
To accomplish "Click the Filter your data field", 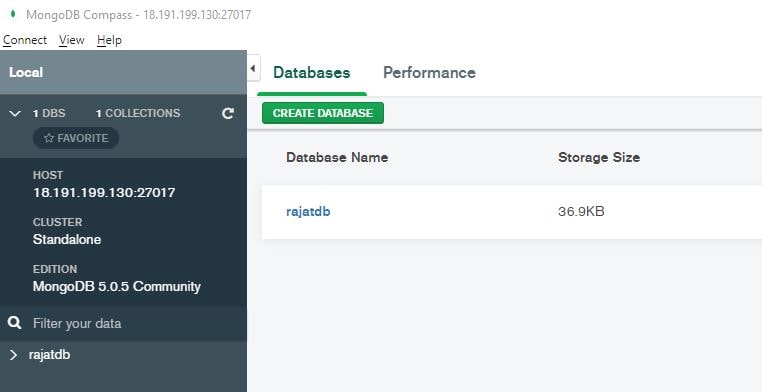I will [123, 324].
